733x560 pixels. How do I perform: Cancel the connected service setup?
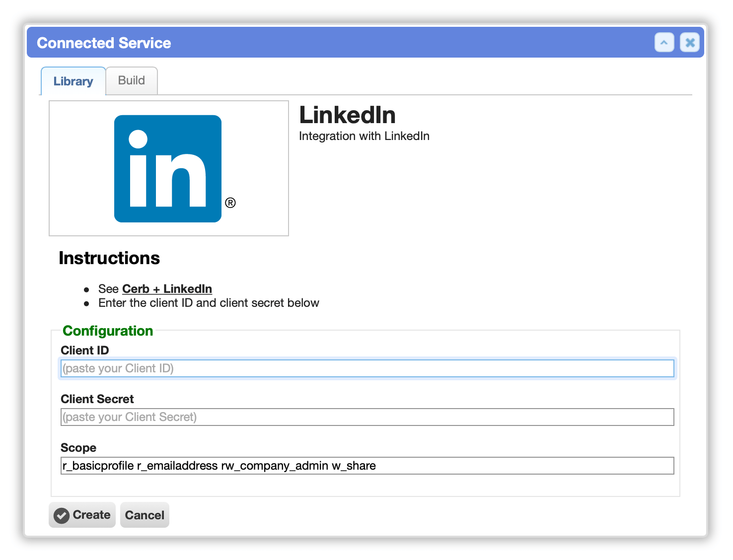click(145, 515)
